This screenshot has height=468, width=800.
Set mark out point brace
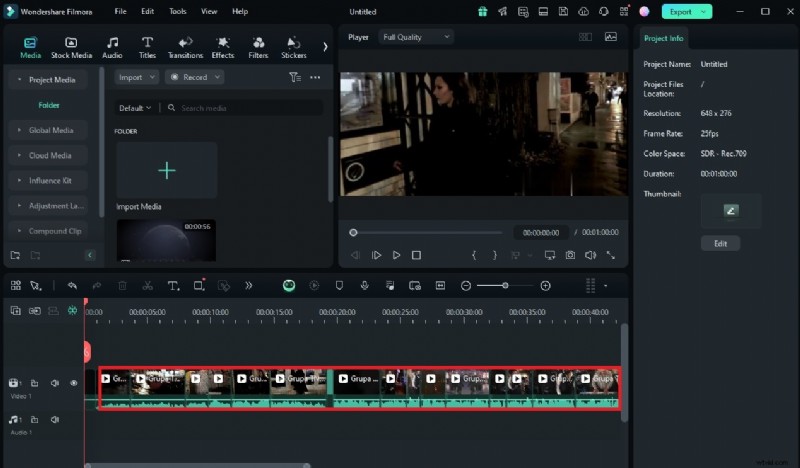pyautogui.click(x=494, y=255)
